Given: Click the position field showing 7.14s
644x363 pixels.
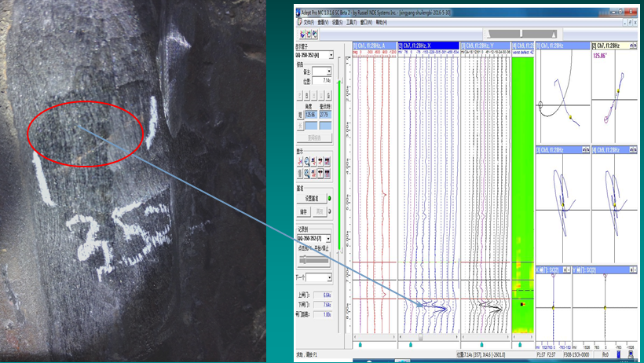Looking at the screenshot, I should click(324, 80).
